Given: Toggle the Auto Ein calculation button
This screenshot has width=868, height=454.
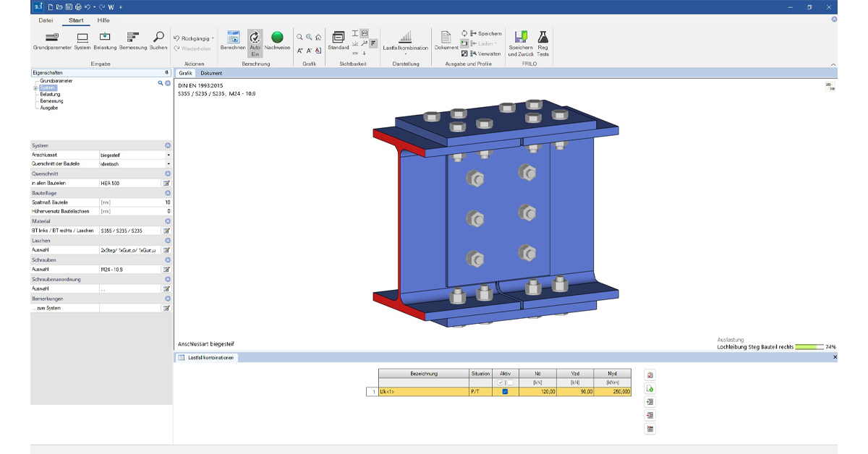Looking at the screenshot, I should 255,43.
